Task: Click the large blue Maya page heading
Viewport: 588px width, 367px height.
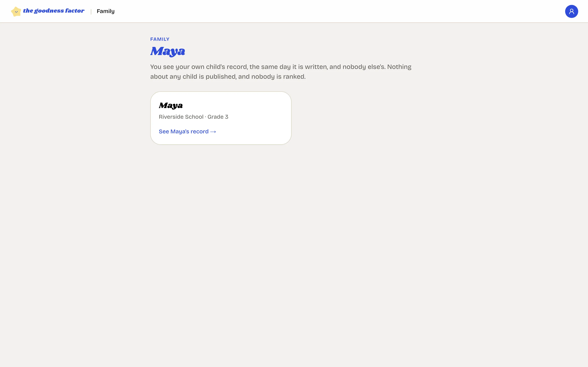Action: [x=168, y=51]
